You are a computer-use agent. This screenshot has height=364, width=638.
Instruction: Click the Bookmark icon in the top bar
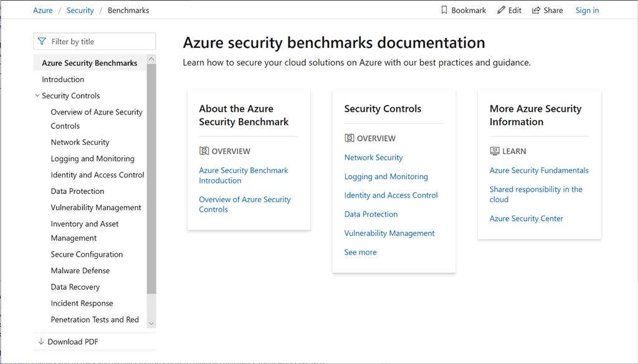445,10
